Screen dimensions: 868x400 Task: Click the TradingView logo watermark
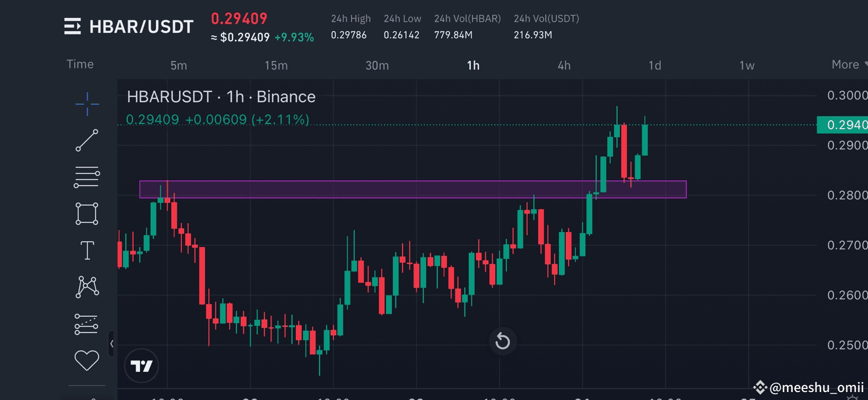pos(141,366)
